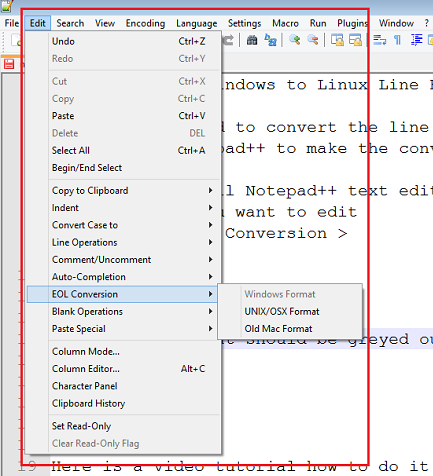Choose UNIX/OSX Format in submenu
Screen dimensions: 433x476
click(290, 312)
